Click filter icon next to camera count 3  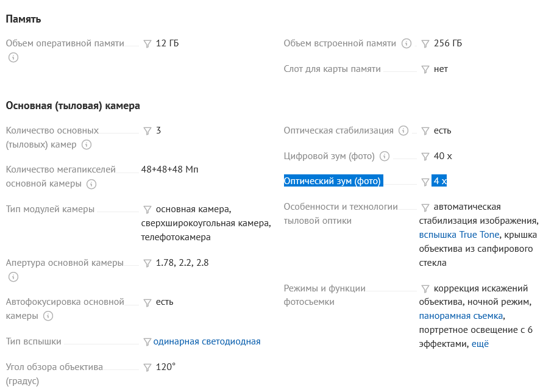147,131
